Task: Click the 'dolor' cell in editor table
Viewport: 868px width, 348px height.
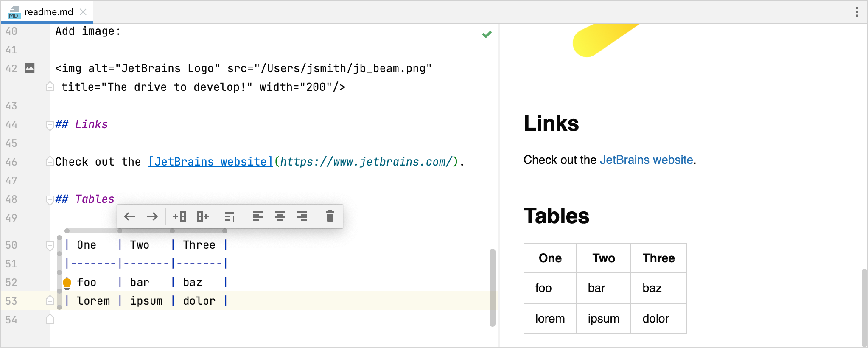Action: point(199,301)
